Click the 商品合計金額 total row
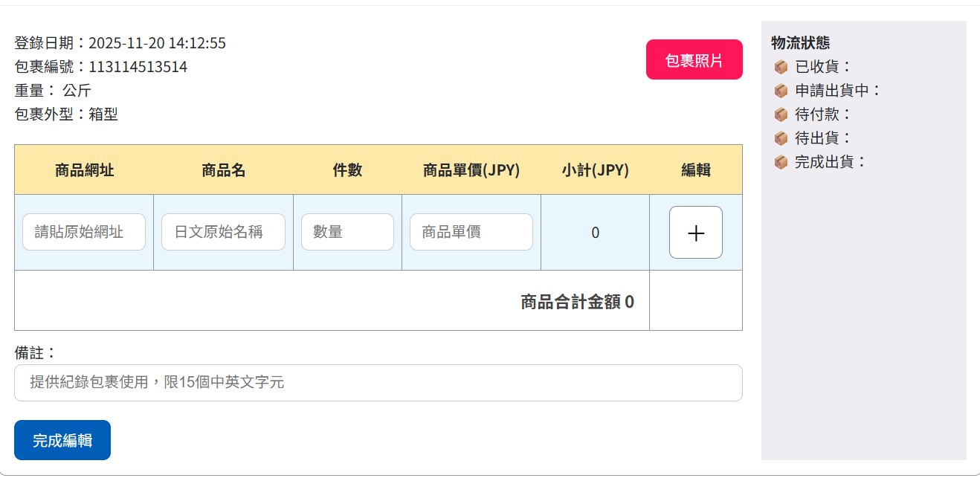This screenshot has width=980, height=478. tap(577, 301)
